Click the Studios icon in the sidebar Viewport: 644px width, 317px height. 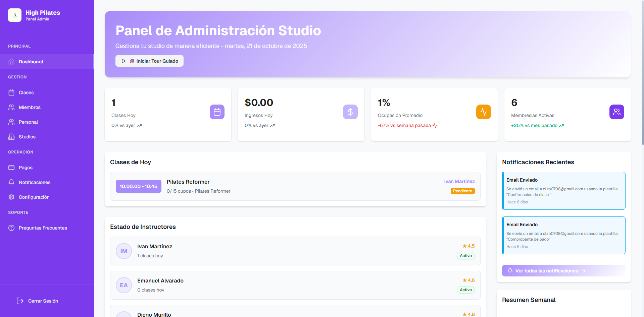(x=11, y=137)
